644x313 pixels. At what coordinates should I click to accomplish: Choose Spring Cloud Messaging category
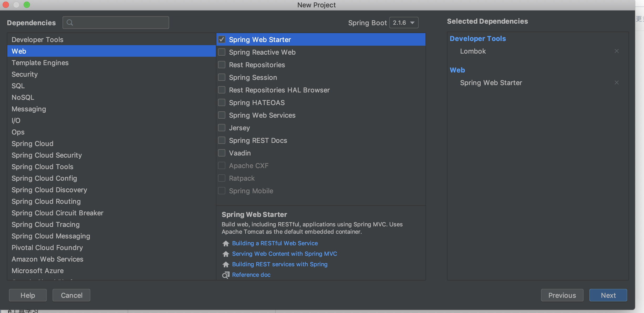[x=111, y=236]
